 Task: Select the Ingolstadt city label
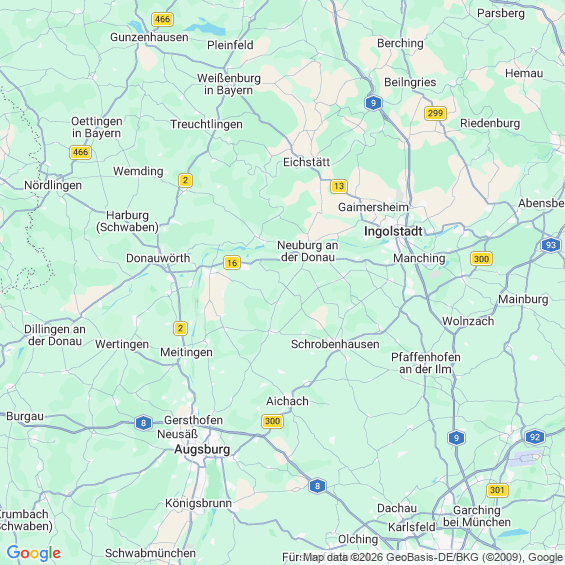[393, 231]
